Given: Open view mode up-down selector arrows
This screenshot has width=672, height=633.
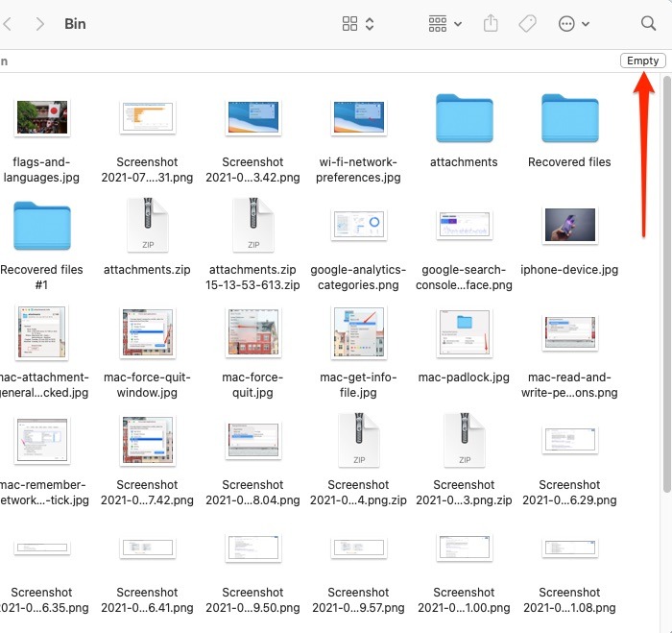Looking at the screenshot, I should click(x=370, y=24).
